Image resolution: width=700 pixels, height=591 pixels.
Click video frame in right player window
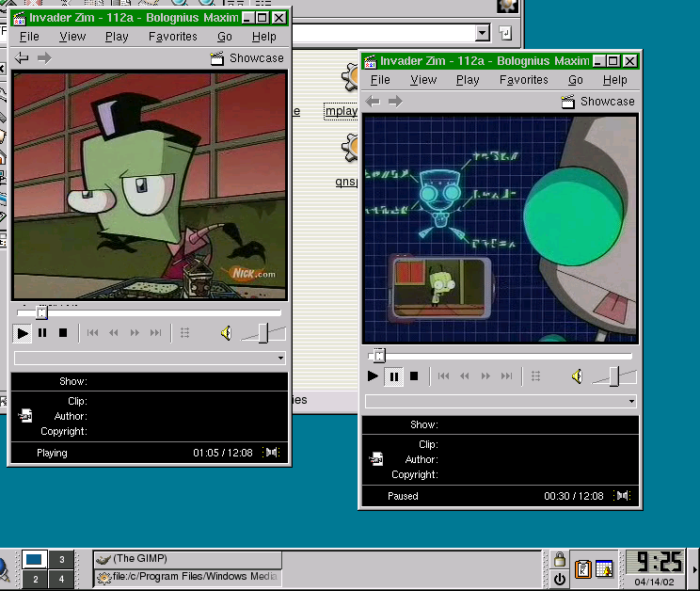(x=501, y=230)
